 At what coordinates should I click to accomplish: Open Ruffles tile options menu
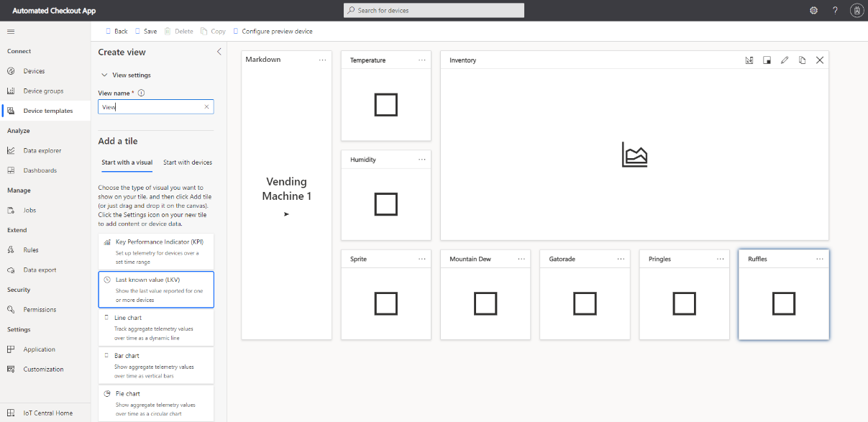(x=820, y=259)
